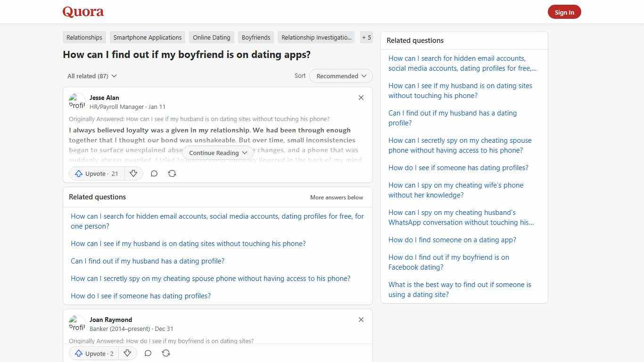
Task: Dismiss Jesse Alan's answer with the X
Action: click(361, 98)
